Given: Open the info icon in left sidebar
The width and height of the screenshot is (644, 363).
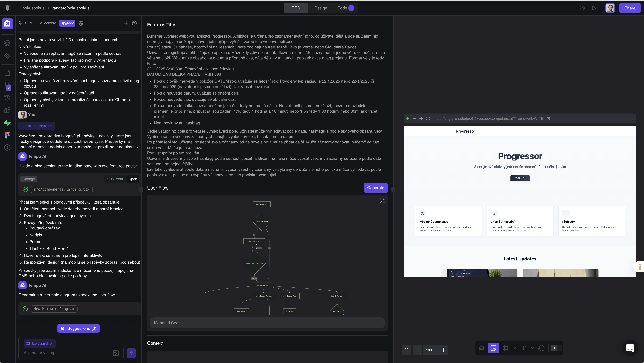Looking at the screenshot, I should 7,147.
